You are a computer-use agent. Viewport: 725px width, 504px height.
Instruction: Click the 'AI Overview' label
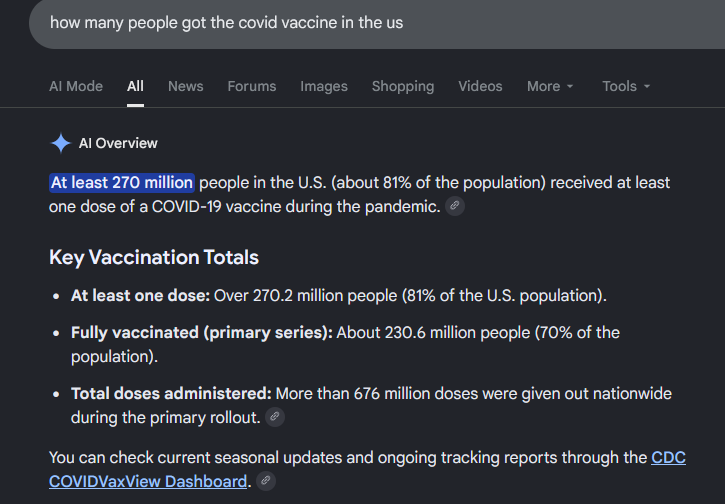[x=118, y=143]
